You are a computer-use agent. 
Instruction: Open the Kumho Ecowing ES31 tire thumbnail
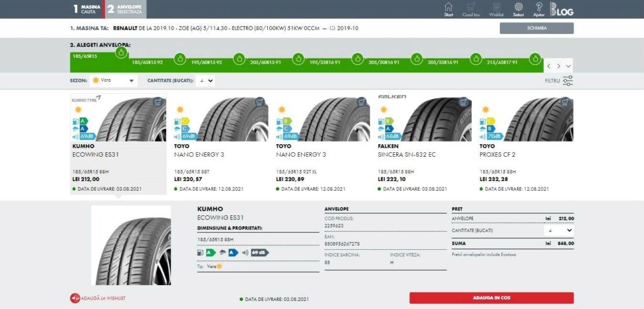pyautogui.click(x=131, y=120)
